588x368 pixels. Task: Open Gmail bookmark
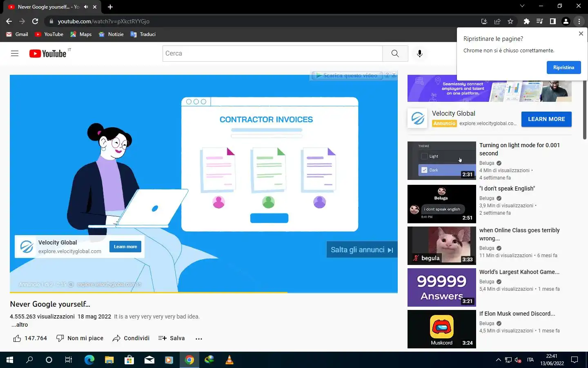click(17, 34)
